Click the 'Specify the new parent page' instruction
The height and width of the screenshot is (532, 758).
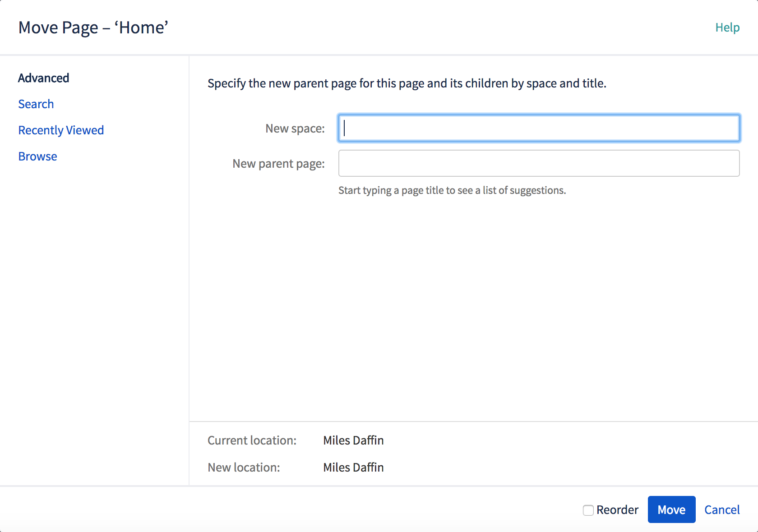pyautogui.click(x=407, y=83)
